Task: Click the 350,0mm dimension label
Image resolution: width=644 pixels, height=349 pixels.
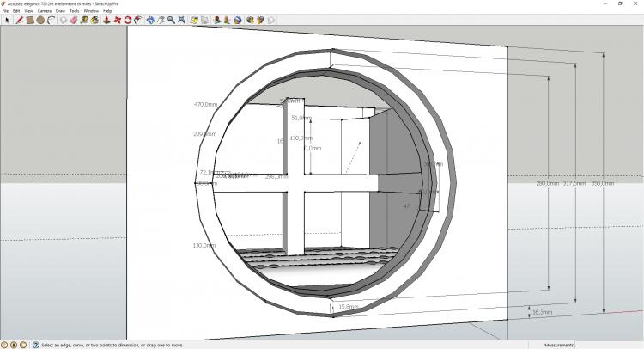Action: 604,183
